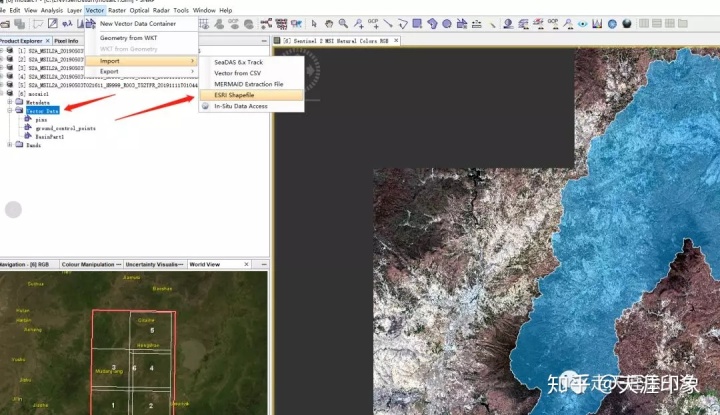Close the World View panel tab
Screen dimensions: 720x415
(x=246, y=264)
